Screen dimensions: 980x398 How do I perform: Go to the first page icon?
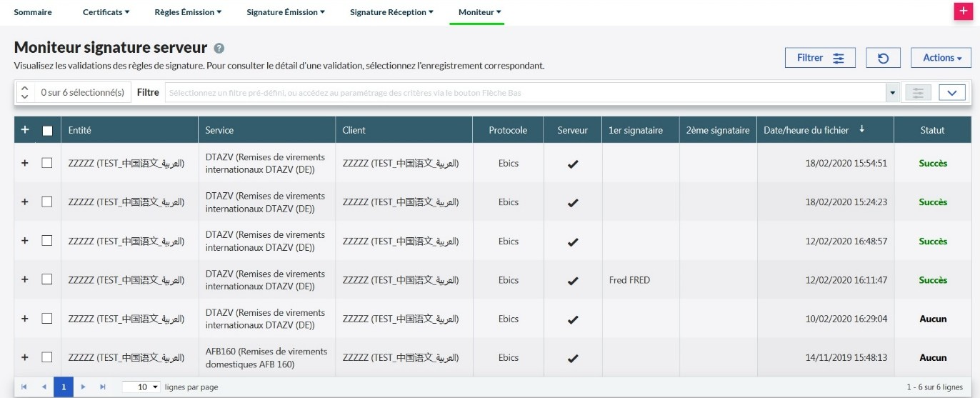(24, 387)
